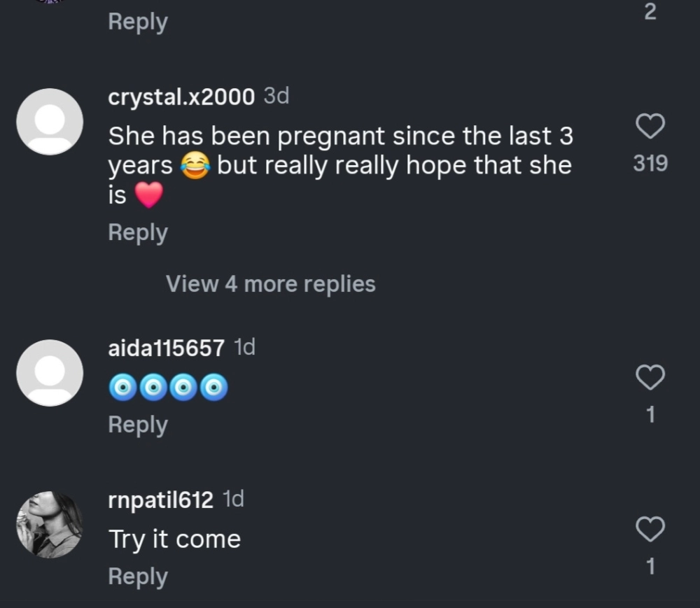This screenshot has width=700, height=608.
Task: Click the "3d" timestamp on crystal.x2000's comment
Action: coord(276,97)
